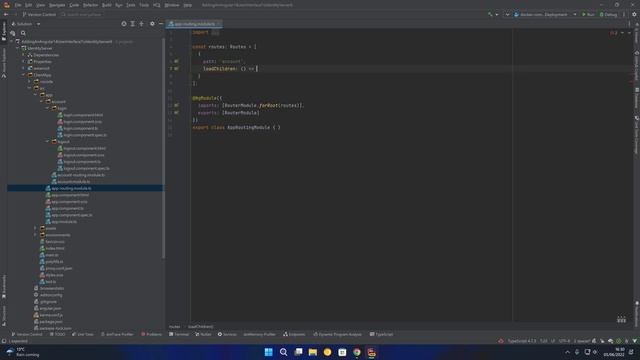Click the Locate in Solution icon
The image size is (640, 360).
pos(124,24)
